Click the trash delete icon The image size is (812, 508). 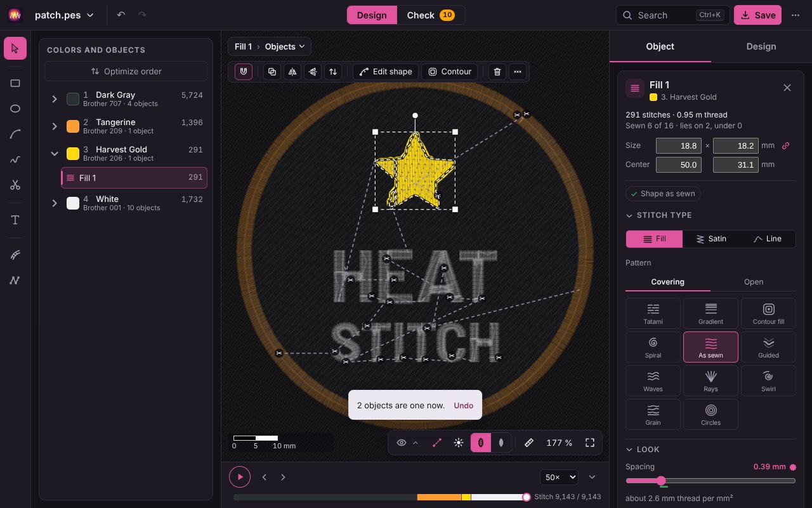[x=497, y=72]
